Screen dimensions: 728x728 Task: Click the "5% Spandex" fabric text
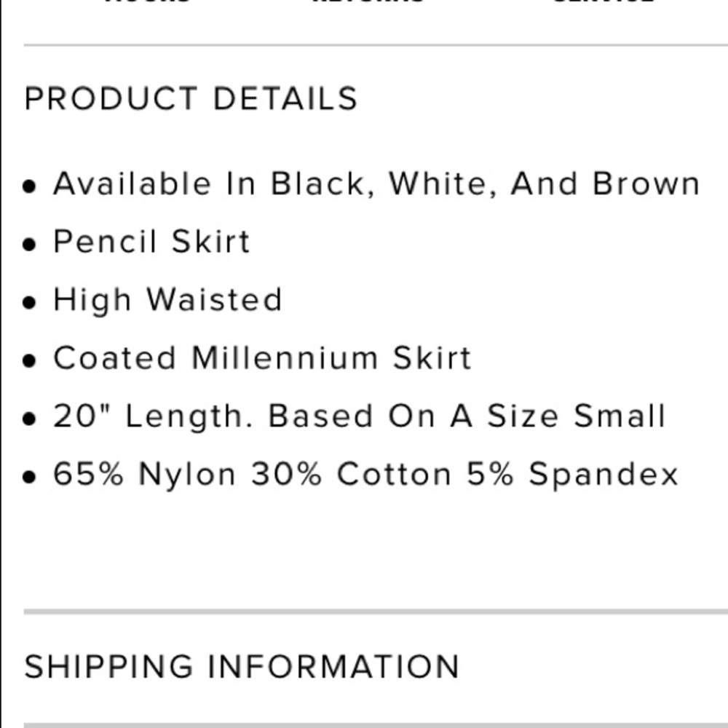573,475
